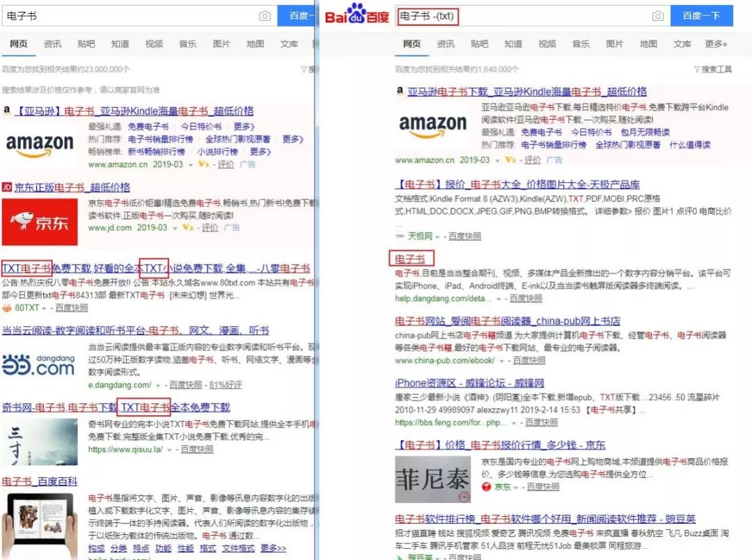Open the 贴吧 tab in left window
The image size is (752, 560).
point(86,44)
